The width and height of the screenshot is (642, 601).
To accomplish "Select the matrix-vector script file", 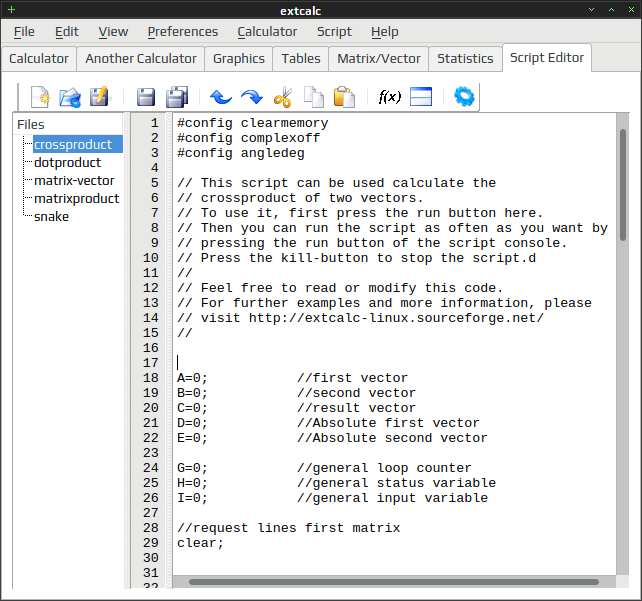I will 74,181.
